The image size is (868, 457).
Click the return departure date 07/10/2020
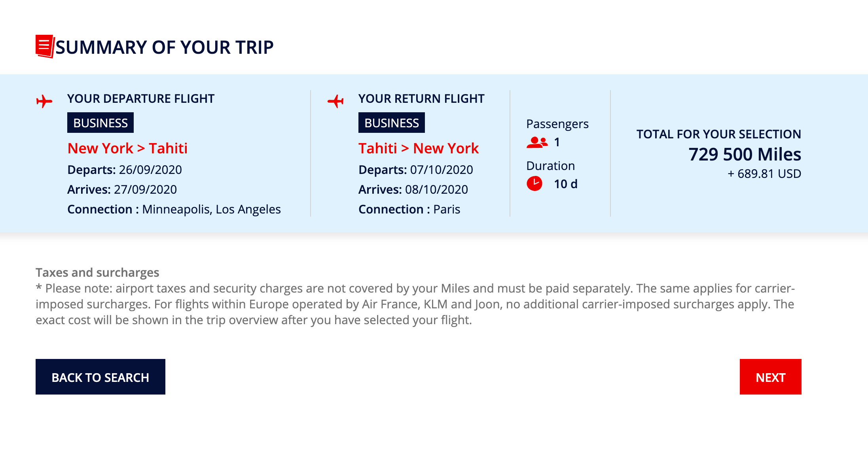442,170
